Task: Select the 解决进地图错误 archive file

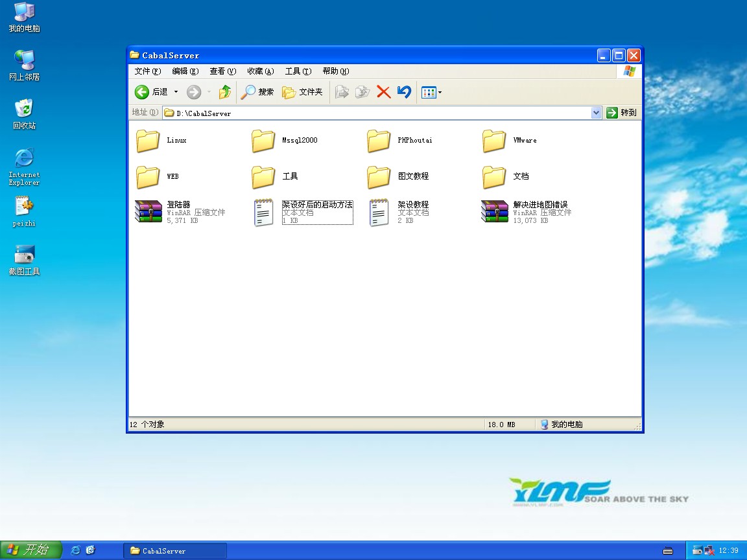Action: (x=495, y=212)
